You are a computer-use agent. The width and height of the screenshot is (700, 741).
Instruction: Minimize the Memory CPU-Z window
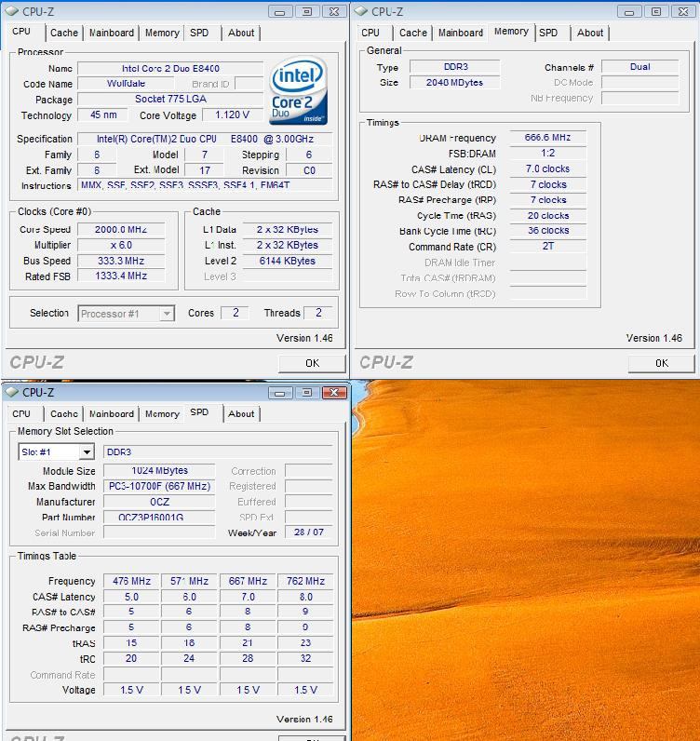click(x=629, y=11)
